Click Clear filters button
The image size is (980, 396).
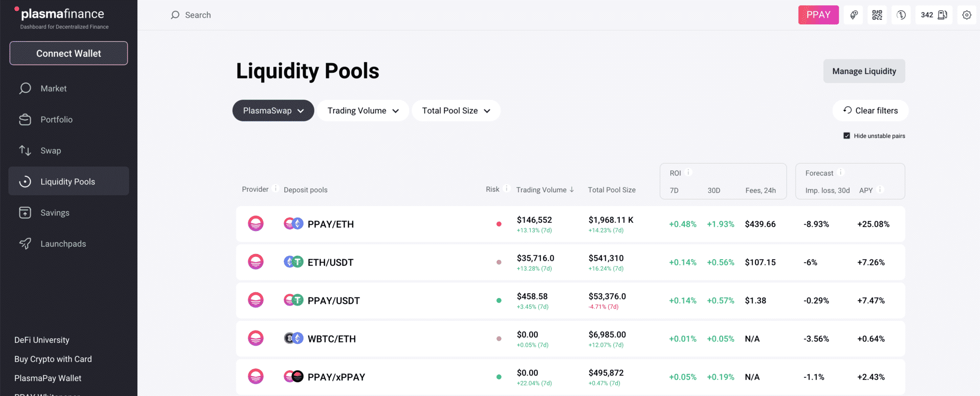[870, 110]
